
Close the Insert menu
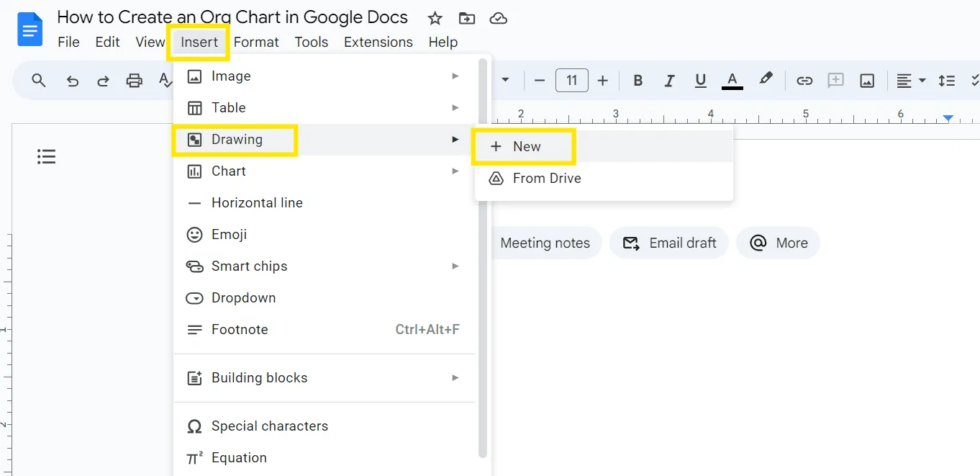(199, 42)
